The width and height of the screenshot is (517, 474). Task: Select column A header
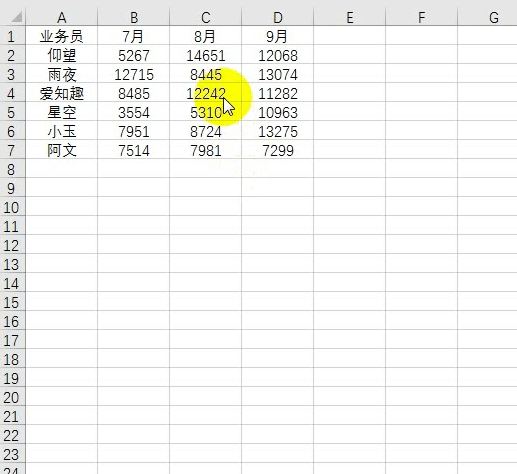(x=62, y=17)
